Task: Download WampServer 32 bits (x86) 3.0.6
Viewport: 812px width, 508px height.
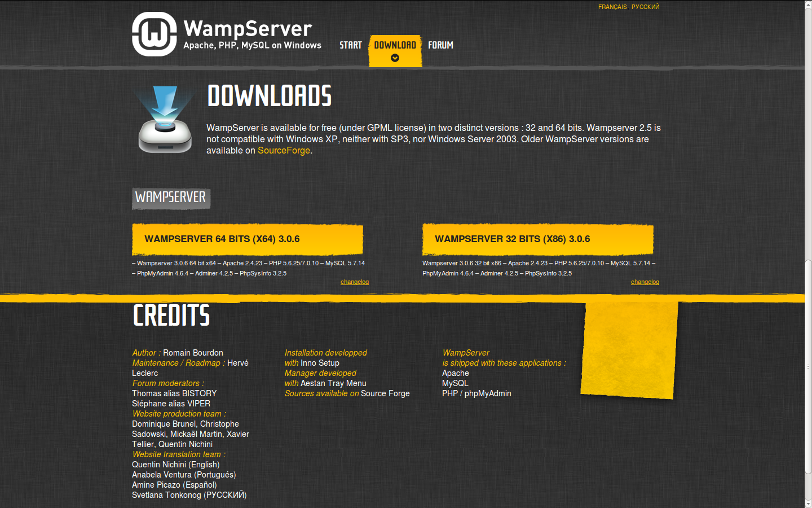Action: coord(538,239)
